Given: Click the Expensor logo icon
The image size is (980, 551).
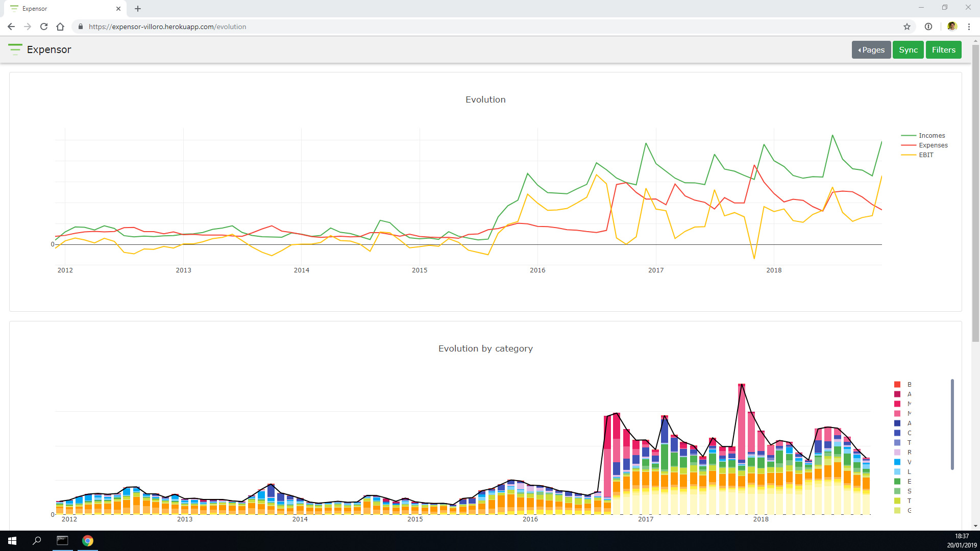Looking at the screenshot, I should (x=15, y=49).
